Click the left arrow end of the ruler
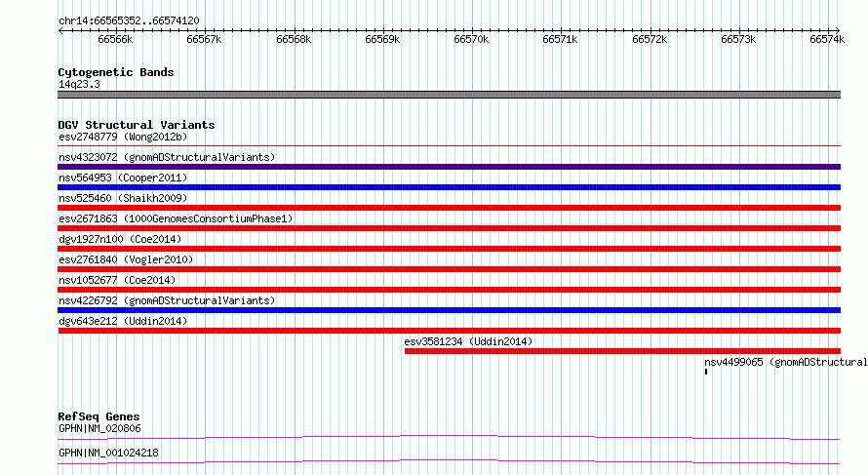Viewport: 868px width, 475px height. (x=60, y=31)
